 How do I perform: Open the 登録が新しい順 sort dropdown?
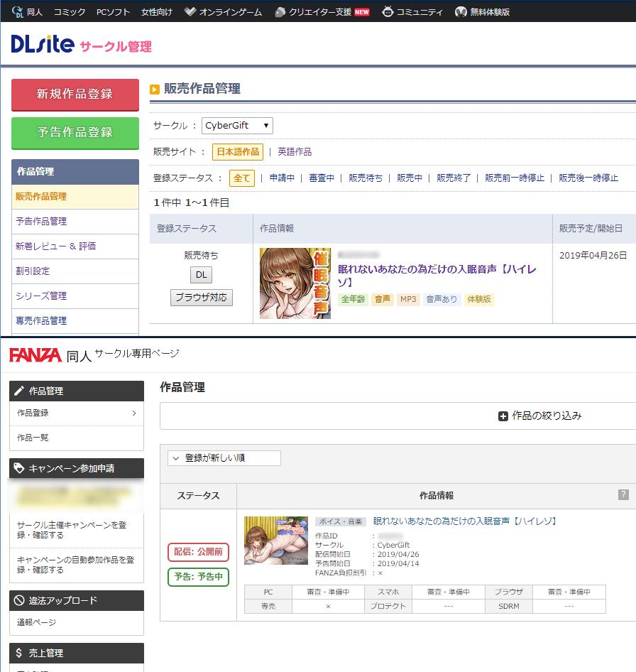(x=224, y=457)
